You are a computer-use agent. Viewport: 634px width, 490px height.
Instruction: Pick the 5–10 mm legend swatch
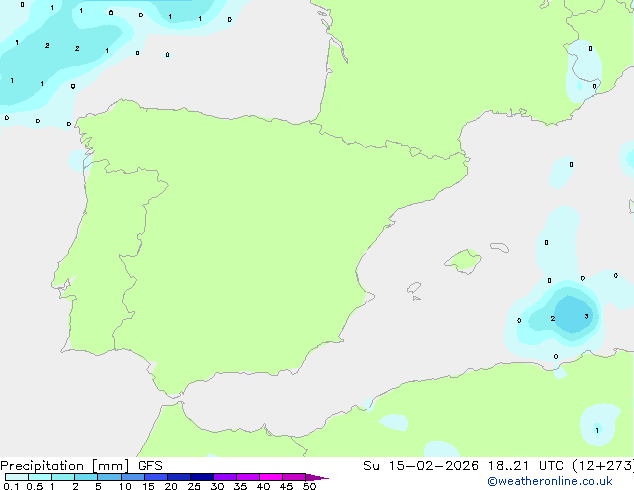(x=109, y=477)
